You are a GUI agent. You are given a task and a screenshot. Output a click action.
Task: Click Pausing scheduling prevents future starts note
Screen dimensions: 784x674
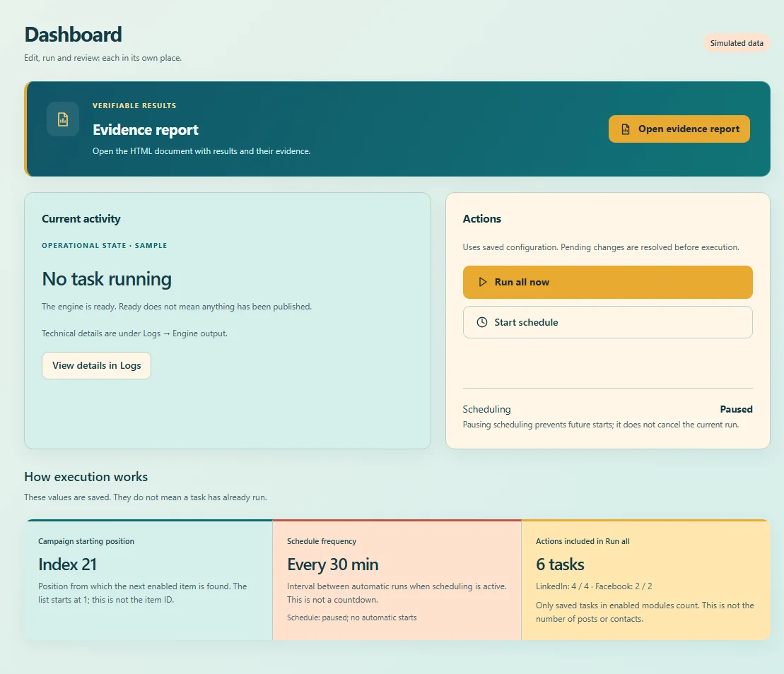coord(600,424)
